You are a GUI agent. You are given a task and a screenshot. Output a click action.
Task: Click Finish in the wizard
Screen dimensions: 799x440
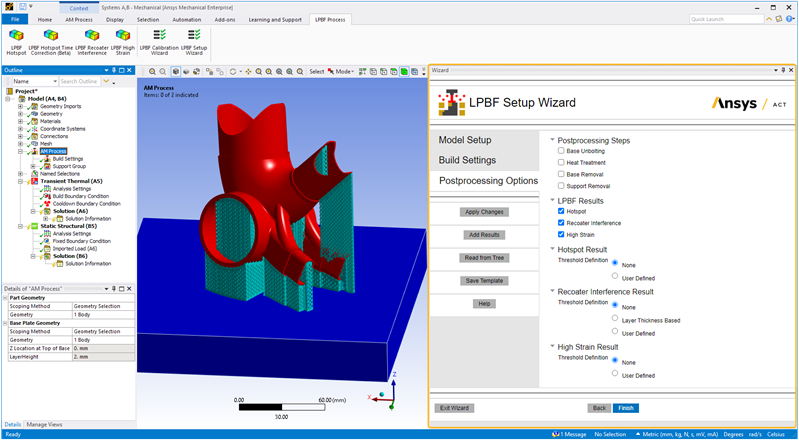pos(626,408)
